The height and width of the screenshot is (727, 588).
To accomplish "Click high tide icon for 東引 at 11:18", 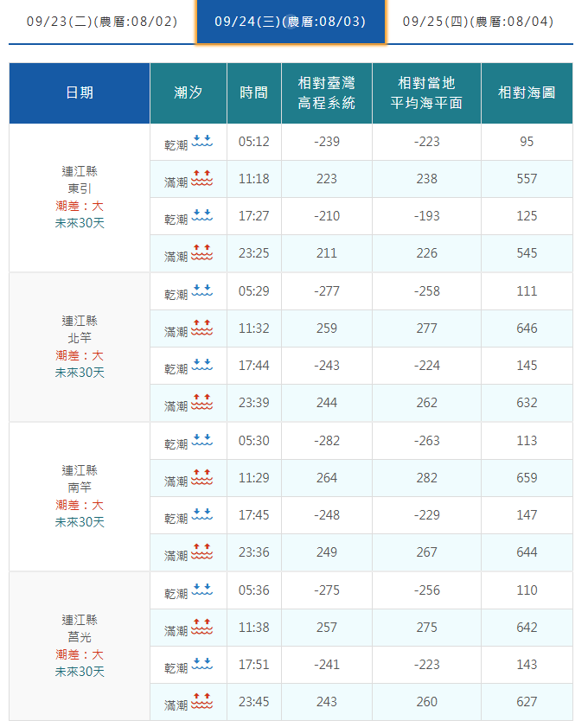I will click(x=201, y=179).
